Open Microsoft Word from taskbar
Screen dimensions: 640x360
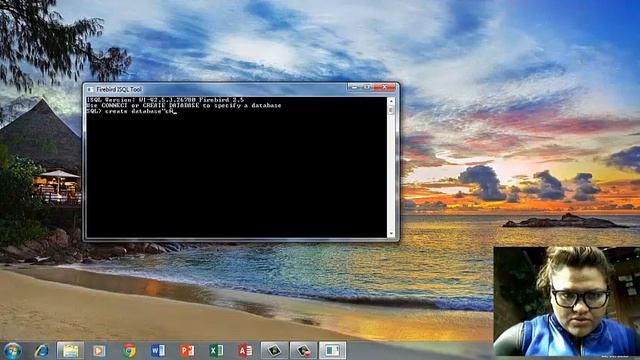click(158, 351)
